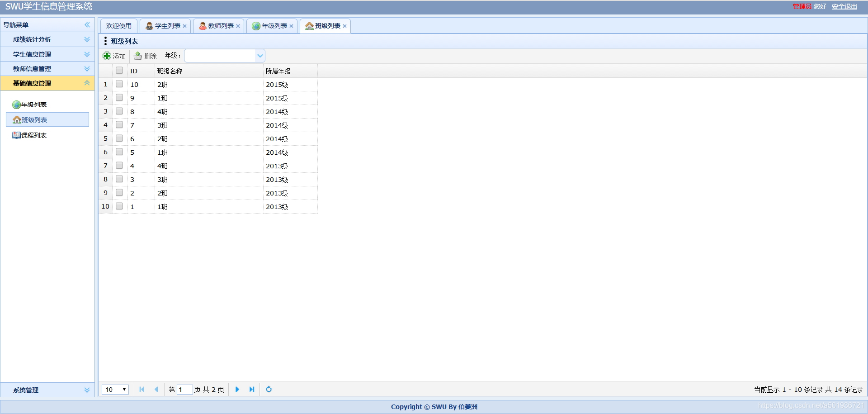Refresh the class list grid
This screenshot has height=414, width=868.
pos(269,389)
